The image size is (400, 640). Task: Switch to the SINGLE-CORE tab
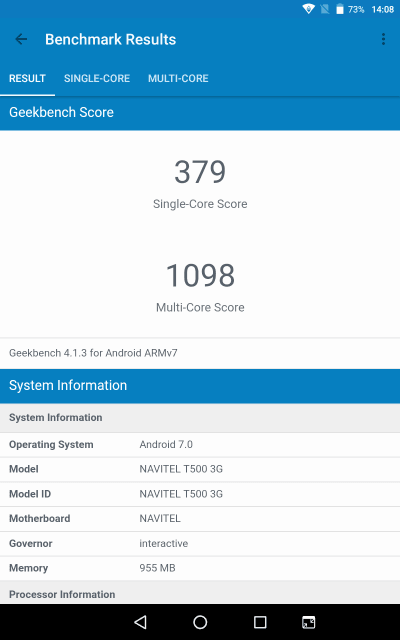(97, 78)
